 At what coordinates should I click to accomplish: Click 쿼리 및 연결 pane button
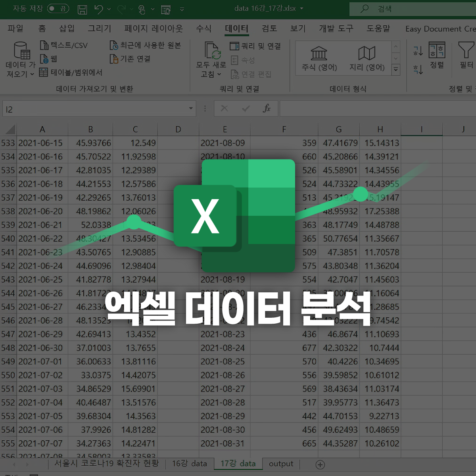tap(255, 46)
